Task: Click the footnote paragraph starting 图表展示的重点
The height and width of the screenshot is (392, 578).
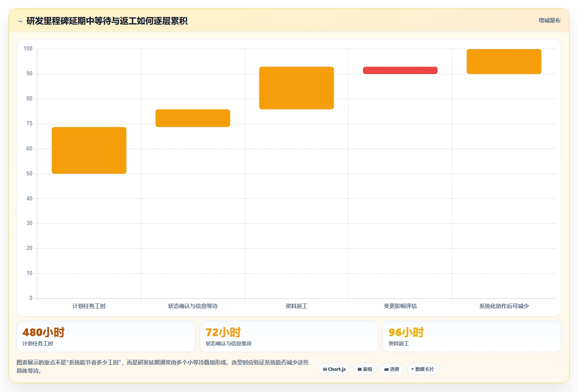Action: (x=163, y=367)
